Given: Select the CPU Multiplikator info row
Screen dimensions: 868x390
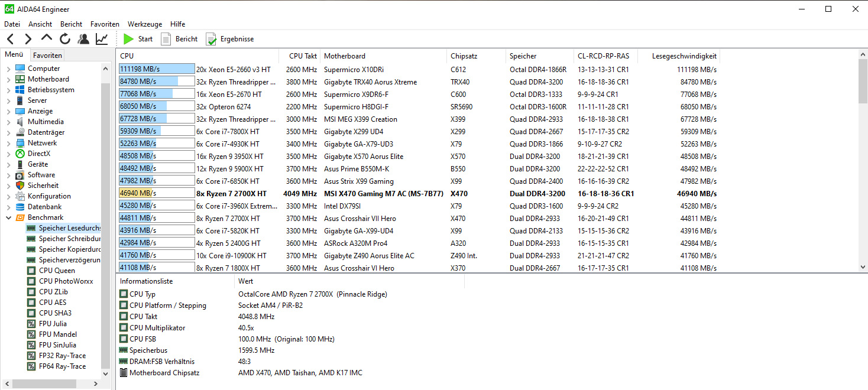Looking at the screenshot, I should 290,327.
